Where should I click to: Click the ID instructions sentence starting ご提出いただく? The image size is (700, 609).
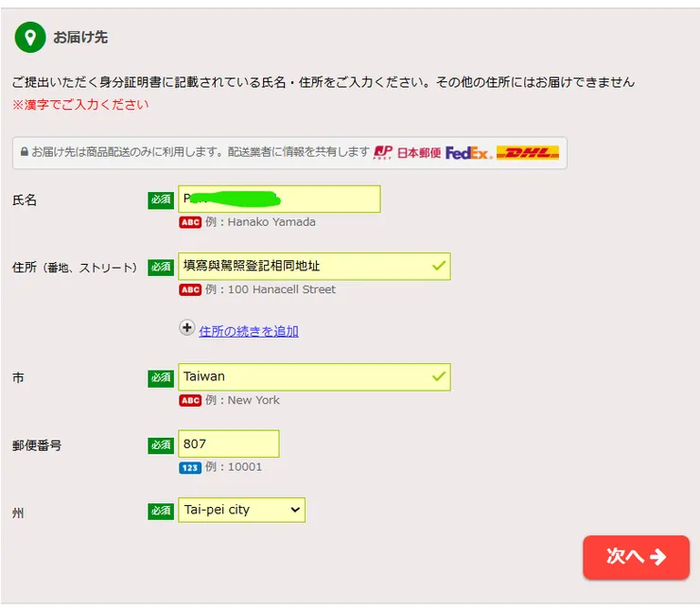coord(324,82)
